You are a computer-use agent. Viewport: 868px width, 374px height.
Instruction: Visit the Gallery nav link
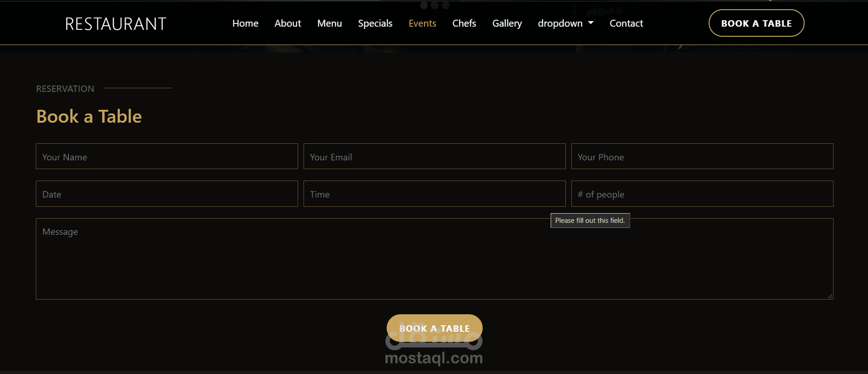pos(507,23)
